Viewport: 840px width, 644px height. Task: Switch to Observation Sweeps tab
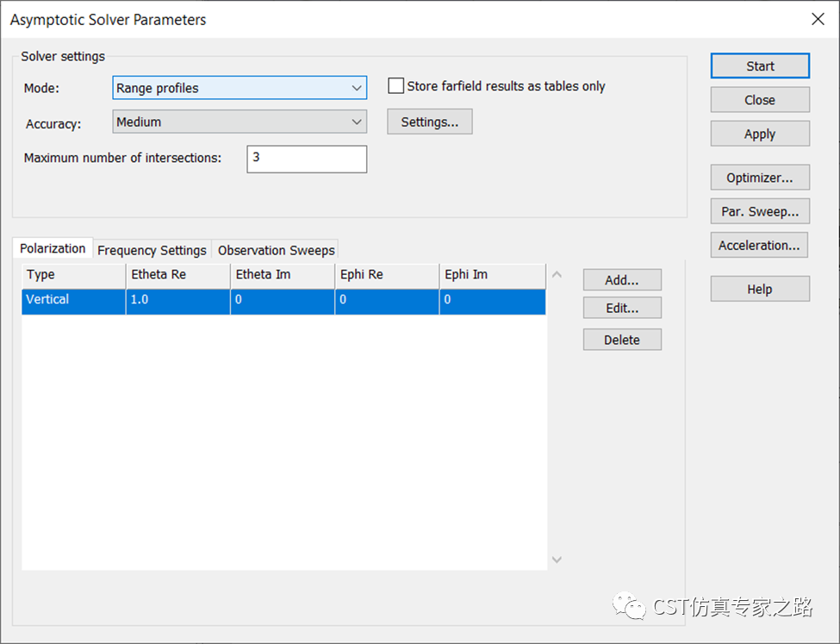tap(276, 250)
